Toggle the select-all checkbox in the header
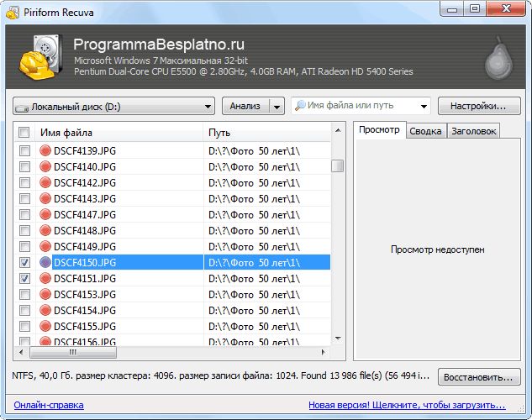 tap(24, 132)
